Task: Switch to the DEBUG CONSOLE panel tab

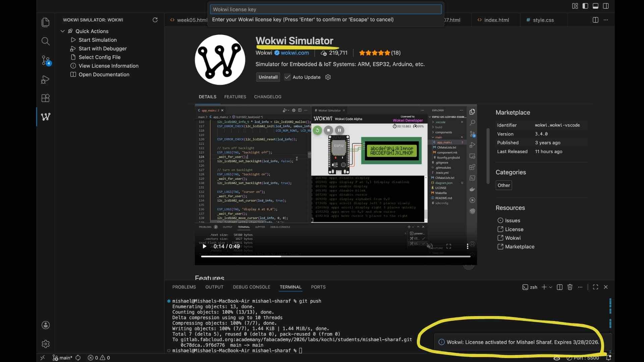Action: [x=251, y=287]
